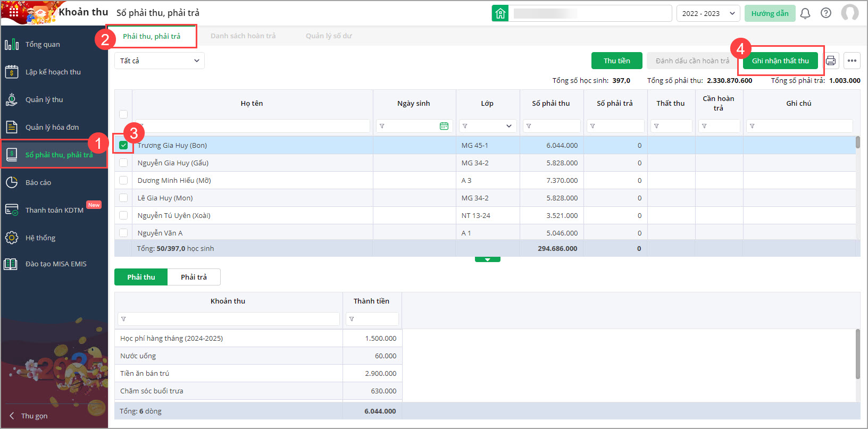Click the student table vertical scrollbar
Viewport: 868px width, 429px height.
(857, 142)
